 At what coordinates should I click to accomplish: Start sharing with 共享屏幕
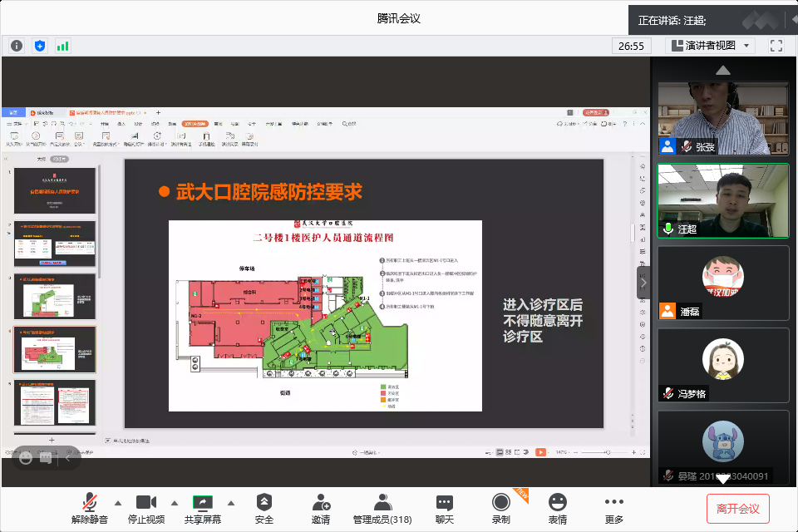coord(203,509)
